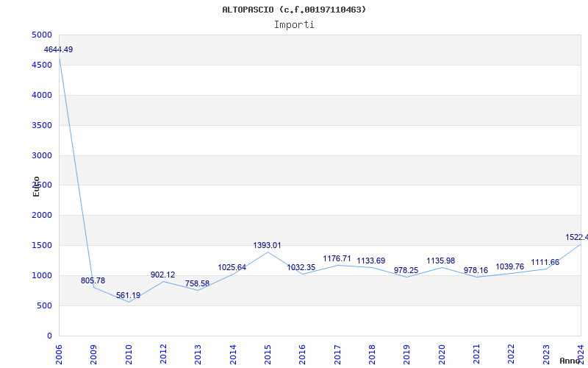588x368 pixels.
Task: Select the 1025.64 data label
Action: (232, 267)
